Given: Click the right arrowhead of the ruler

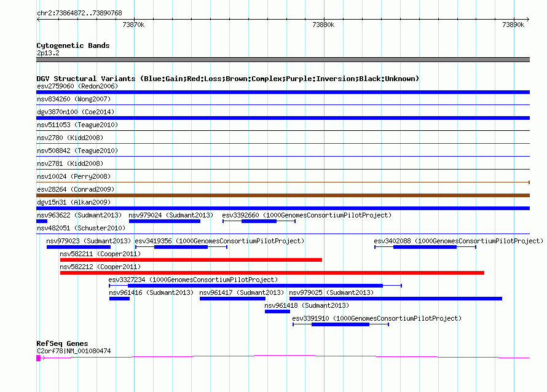Looking at the screenshot, I should [527, 20].
